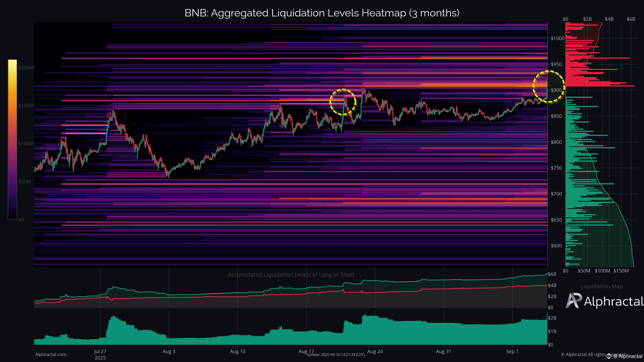Screen dimensions: 644x362
Task: Click $2B on liquidation map top axis
Action: coord(587,19)
